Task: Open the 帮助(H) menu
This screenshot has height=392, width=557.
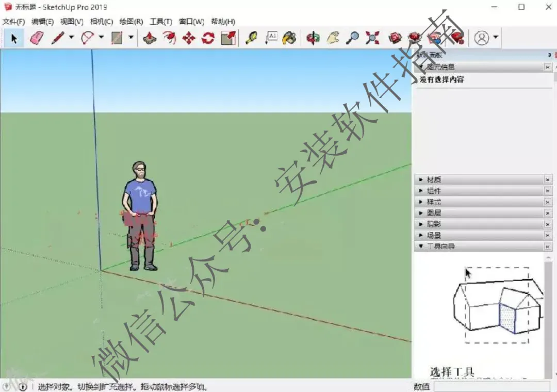Action: [223, 22]
